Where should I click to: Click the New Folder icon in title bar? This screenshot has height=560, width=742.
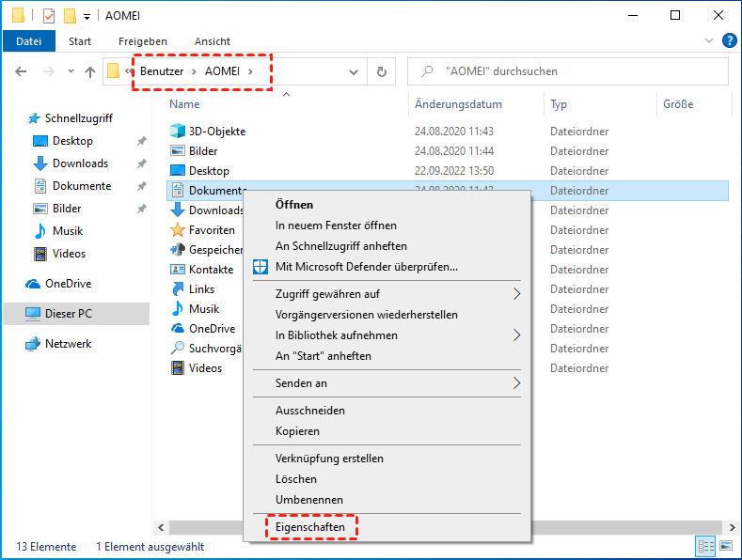click(70, 16)
